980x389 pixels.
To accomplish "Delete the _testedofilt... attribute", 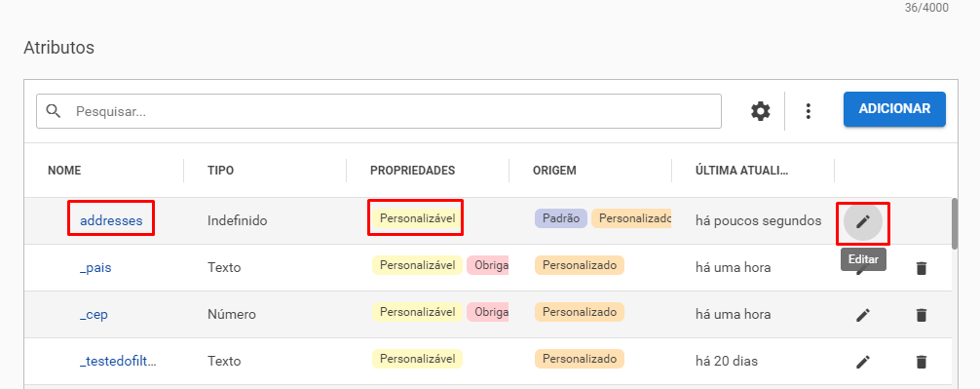I will coord(921,362).
